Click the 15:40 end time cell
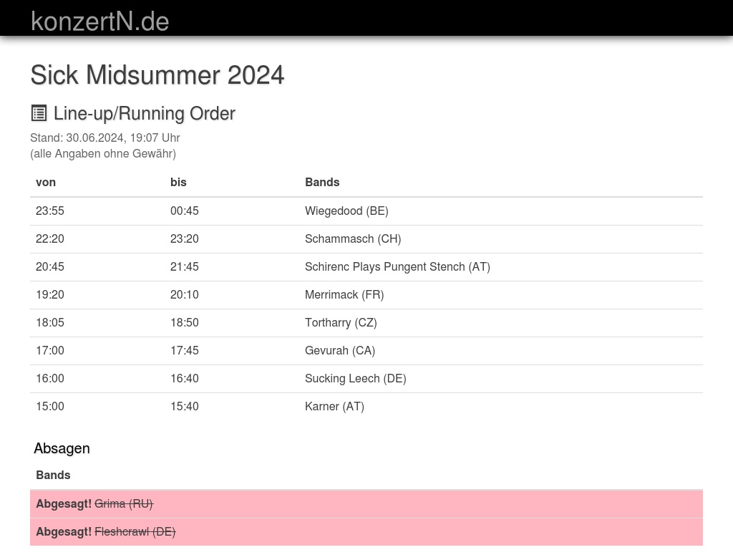The image size is (733, 560). [185, 406]
